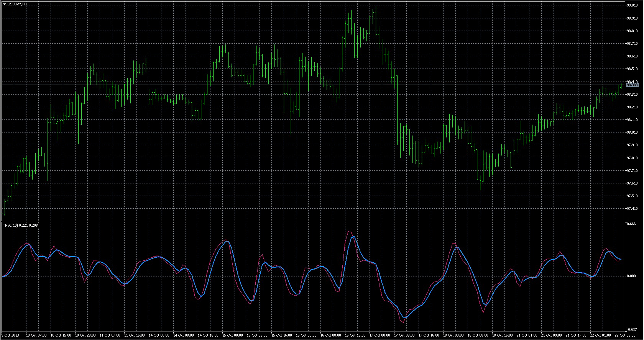This screenshot has height=340, width=644.
Task: Click the 99.010 price scale label
Action: [632, 5]
